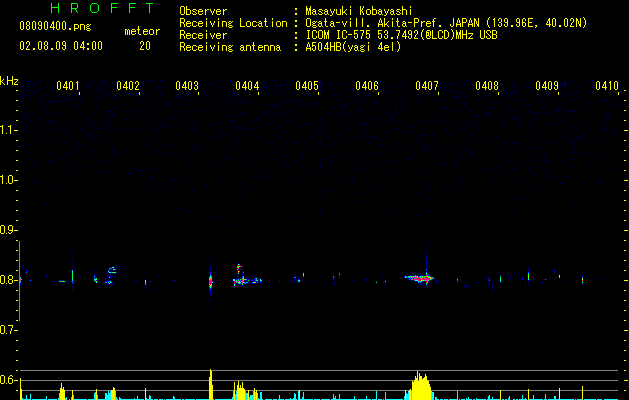The height and width of the screenshot is (400, 629).
Task: Click the meteor count label
Action: tap(142, 31)
